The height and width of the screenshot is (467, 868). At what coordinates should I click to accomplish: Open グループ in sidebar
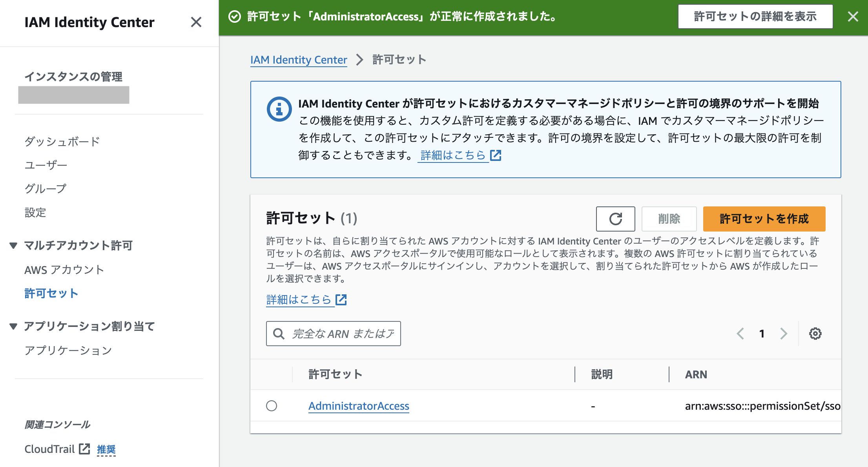[46, 189]
